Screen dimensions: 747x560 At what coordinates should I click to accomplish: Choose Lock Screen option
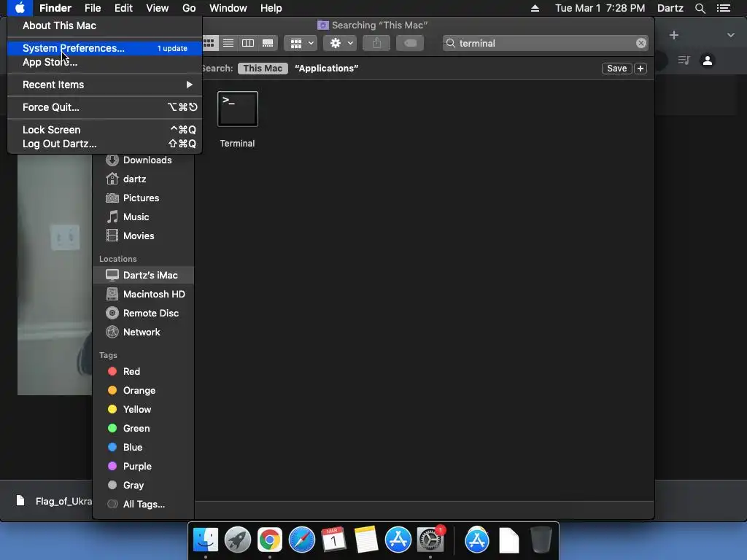point(105,130)
